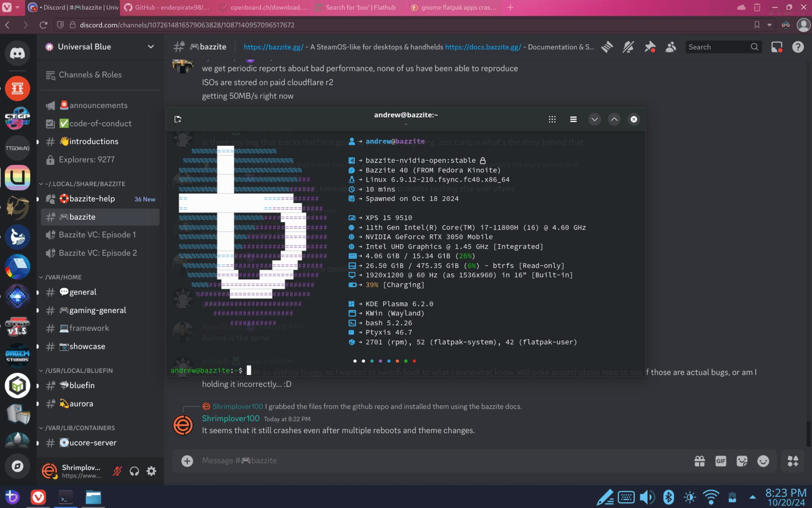Open file manager from the taskbar
812x508 pixels.
93,497
